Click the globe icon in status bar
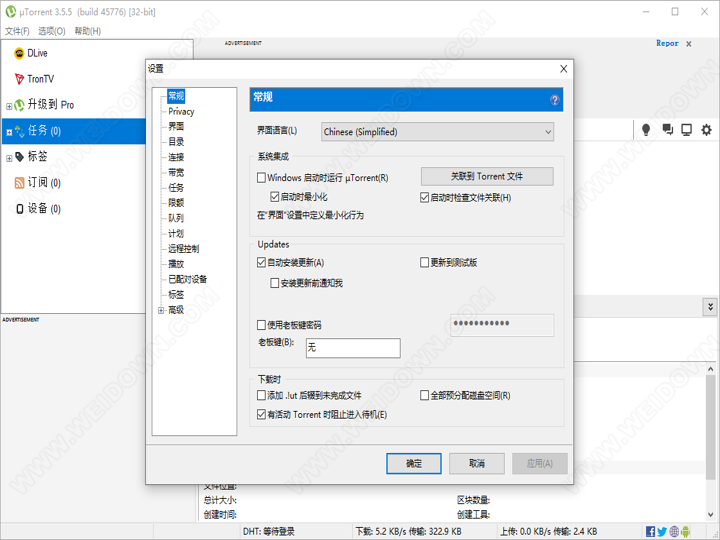The width and height of the screenshot is (720, 540). 674,532
